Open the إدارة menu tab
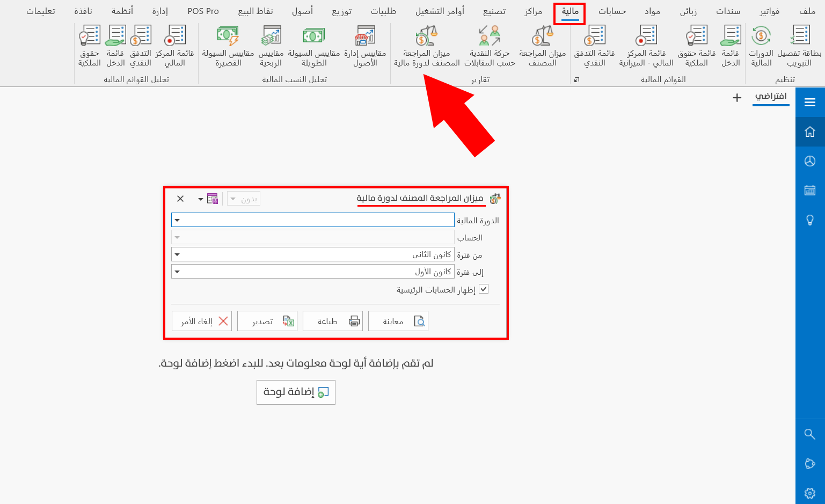The image size is (825, 504). click(160, 11)
